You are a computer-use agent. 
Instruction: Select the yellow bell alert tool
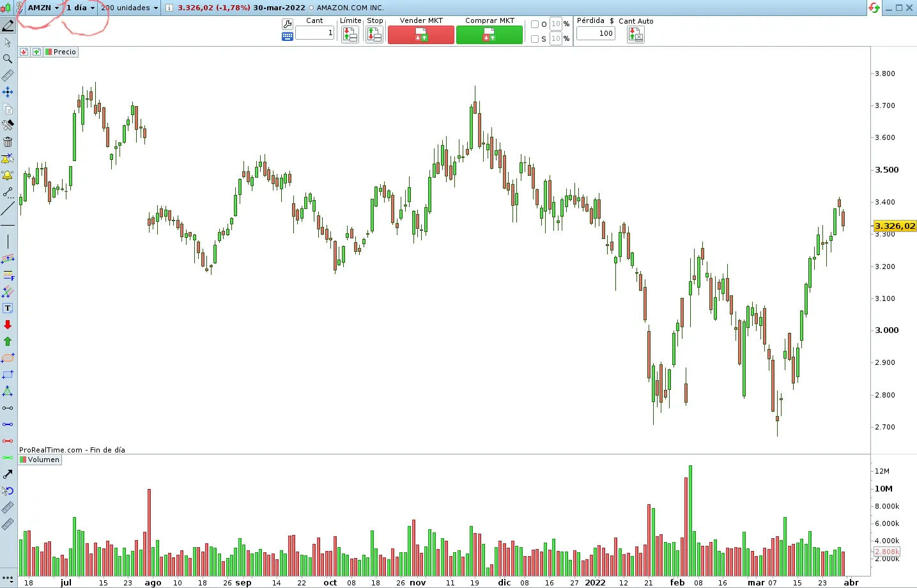pos(8,175)
